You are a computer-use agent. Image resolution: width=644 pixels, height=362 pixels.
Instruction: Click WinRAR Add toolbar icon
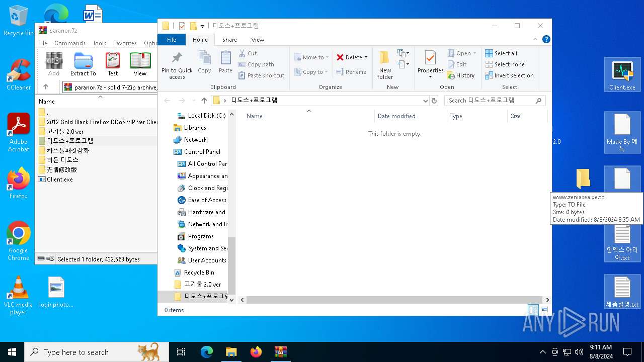[54, 64]
